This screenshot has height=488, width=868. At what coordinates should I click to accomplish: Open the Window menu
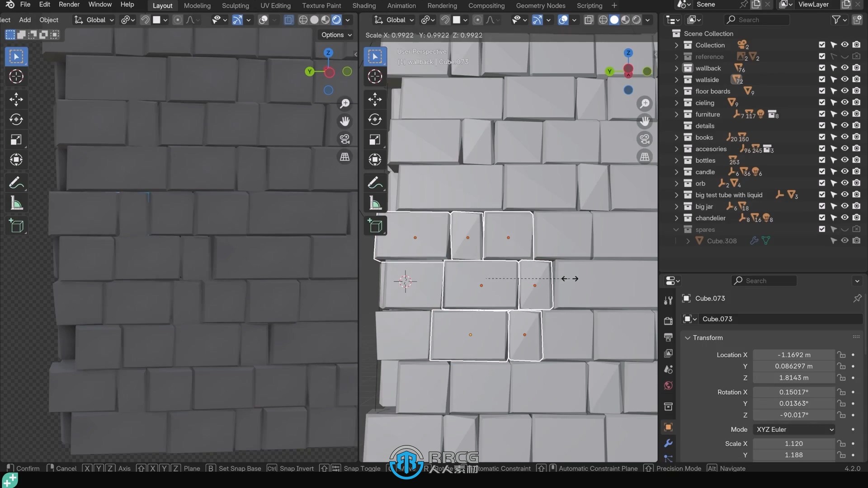(x=100, y=5)
